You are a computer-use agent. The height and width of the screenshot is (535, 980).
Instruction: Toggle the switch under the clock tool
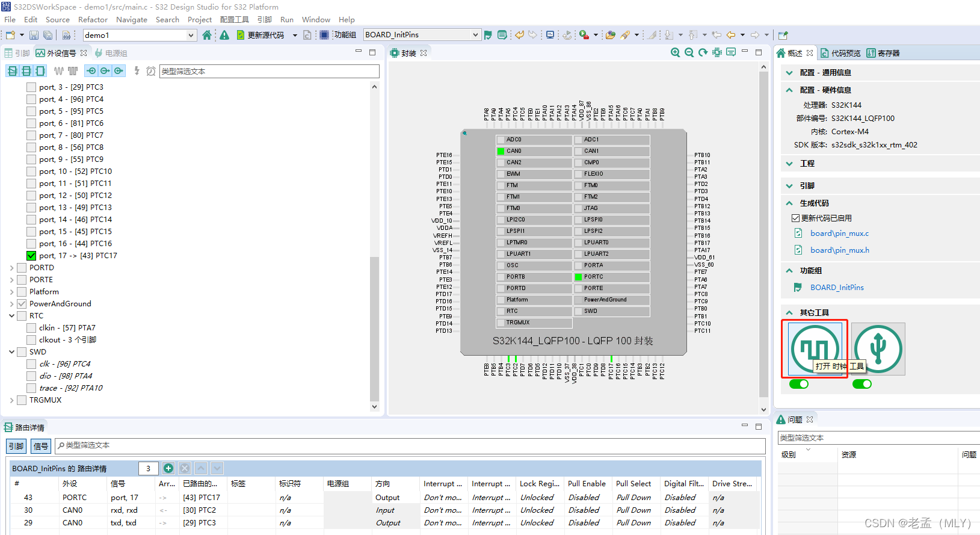coord(799,384)
